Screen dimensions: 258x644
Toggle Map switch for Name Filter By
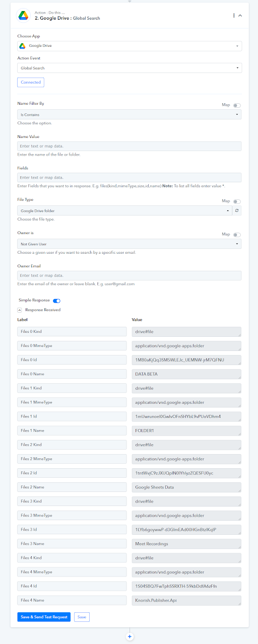point(237,106)
